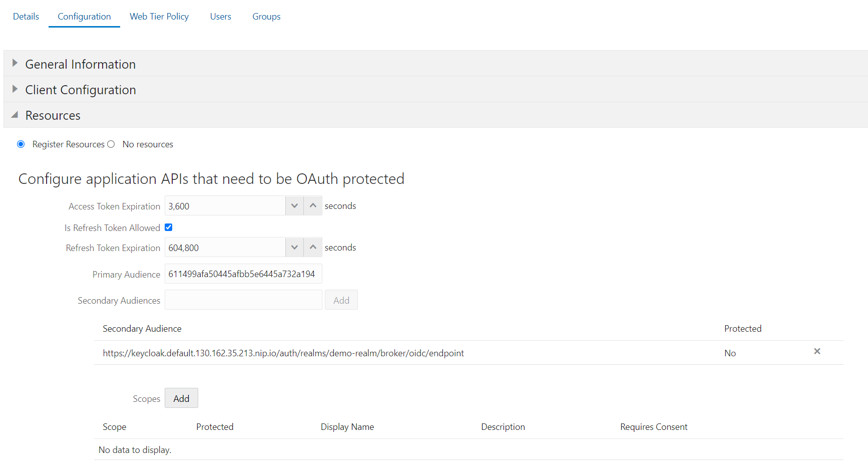Click the Secondary Audiences input field

[243, 300]
